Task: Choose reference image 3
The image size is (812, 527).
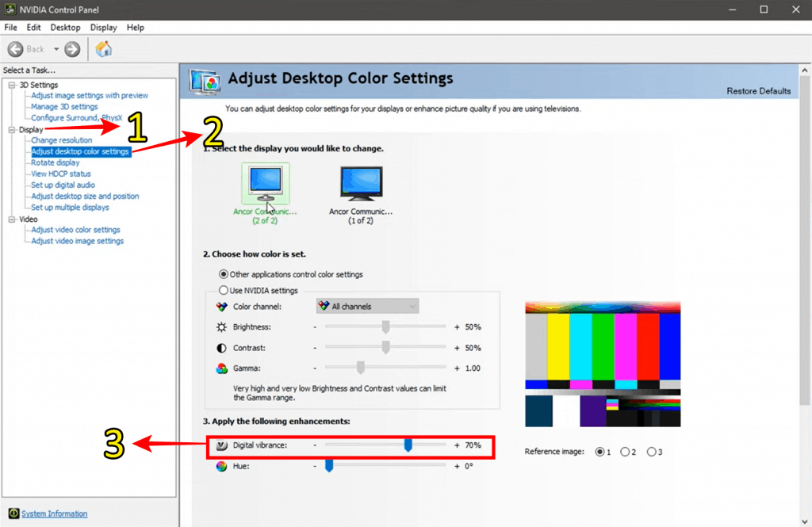Action: (651, 452)
